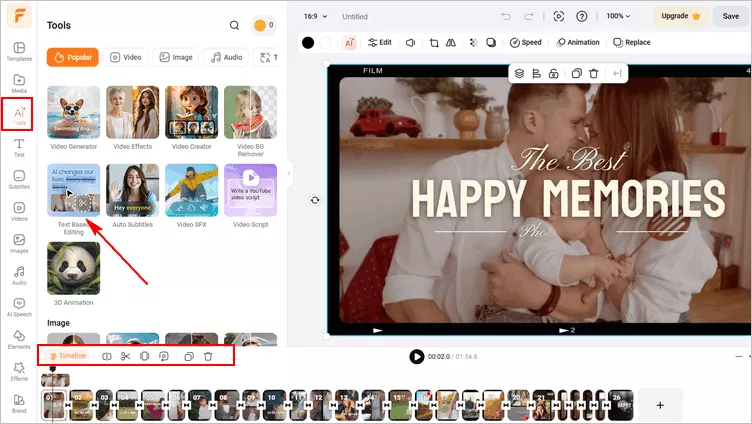
Task: Open the Video SFX tool
Action: tap(191, 196)
